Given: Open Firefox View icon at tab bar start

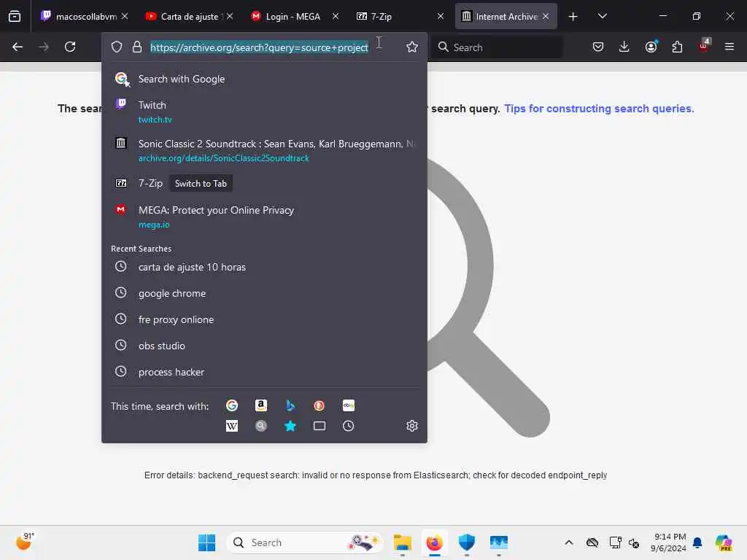Looking at the screenshot, I should (15, 16).
